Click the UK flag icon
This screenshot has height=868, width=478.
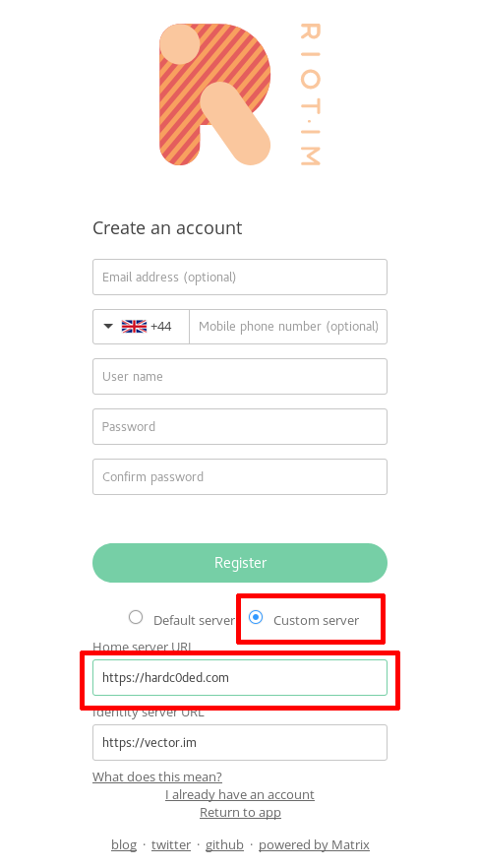click(134, 327)
